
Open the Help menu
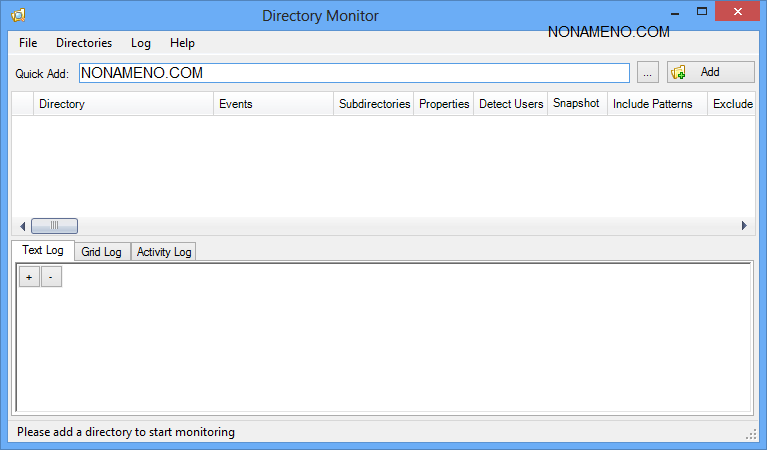[x=182, y=43]
